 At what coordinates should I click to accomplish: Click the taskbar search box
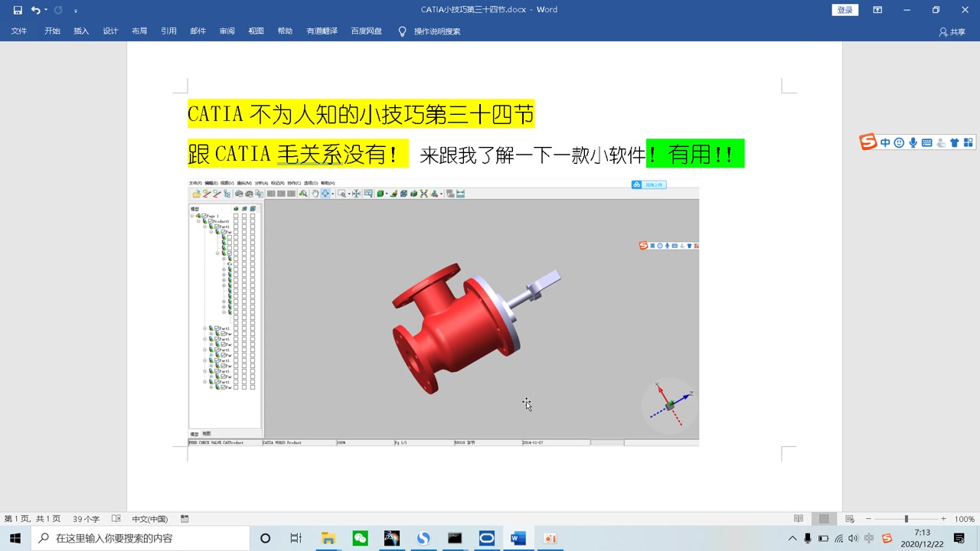[x=140, y=538]
